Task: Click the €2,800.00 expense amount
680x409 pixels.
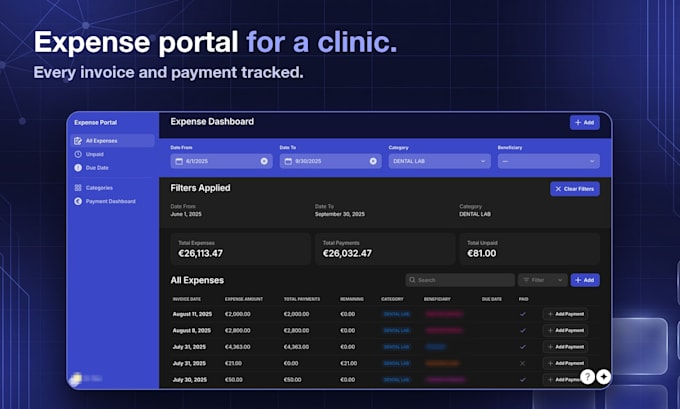Action: [x=238, y=330]
